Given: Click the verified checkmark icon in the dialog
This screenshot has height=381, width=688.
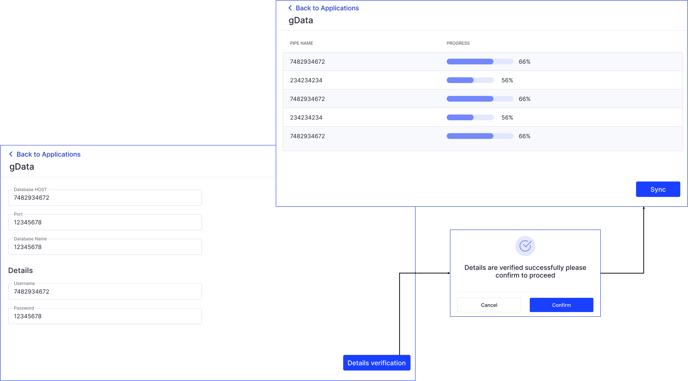Looking at the screenshot, I should 525,246.
